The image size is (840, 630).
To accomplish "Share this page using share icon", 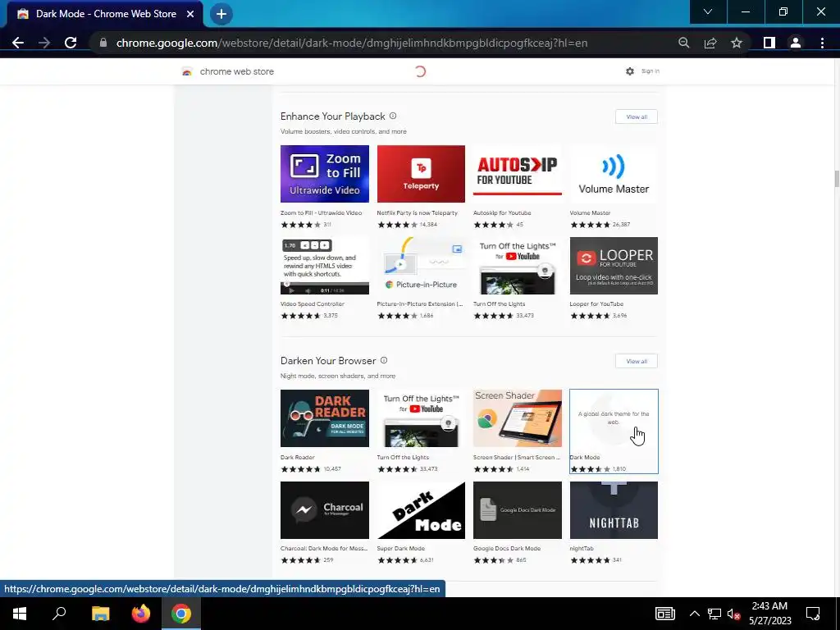I will [710, 43].
